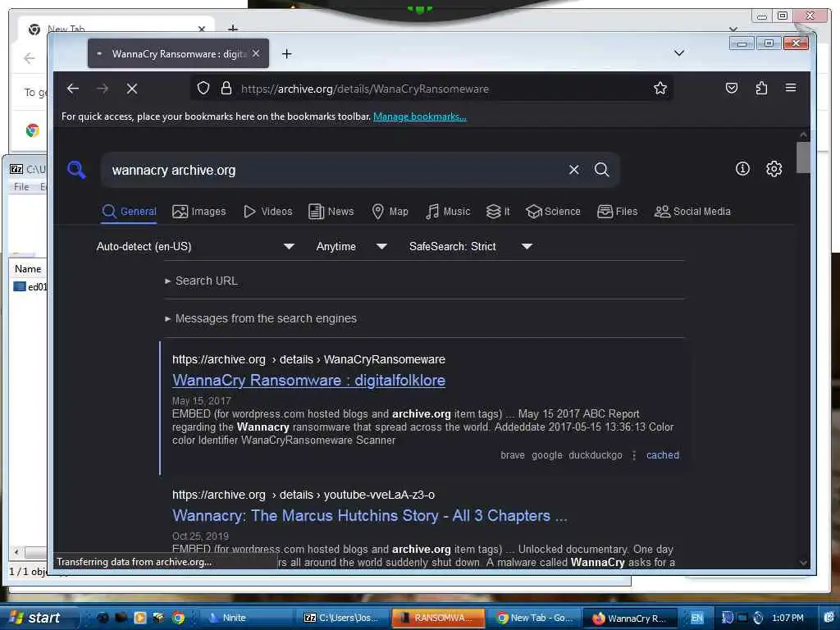Close New Tab in background Chrome window
Image resolution: width=840 pixels, height=630 pixels.
pyautogui.click(x=202, y=29)
